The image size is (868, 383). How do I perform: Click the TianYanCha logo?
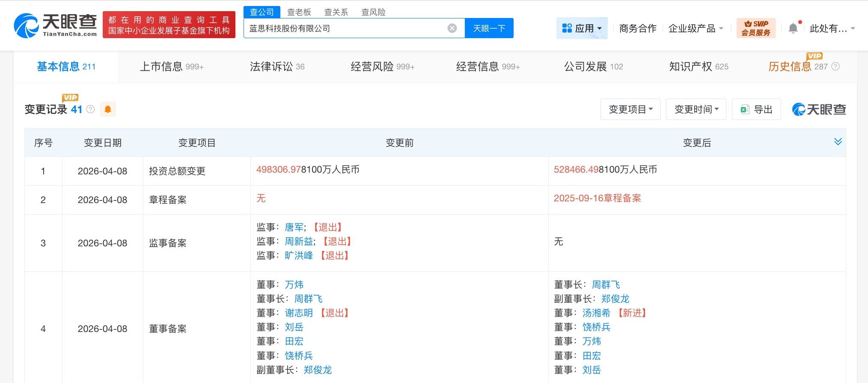click(x=55, y=25)
